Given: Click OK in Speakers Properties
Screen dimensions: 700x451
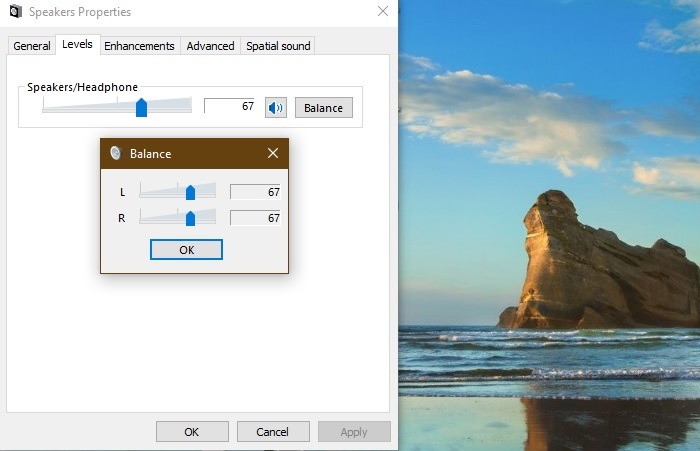Looking at the screenshot, I should point(192,432).
